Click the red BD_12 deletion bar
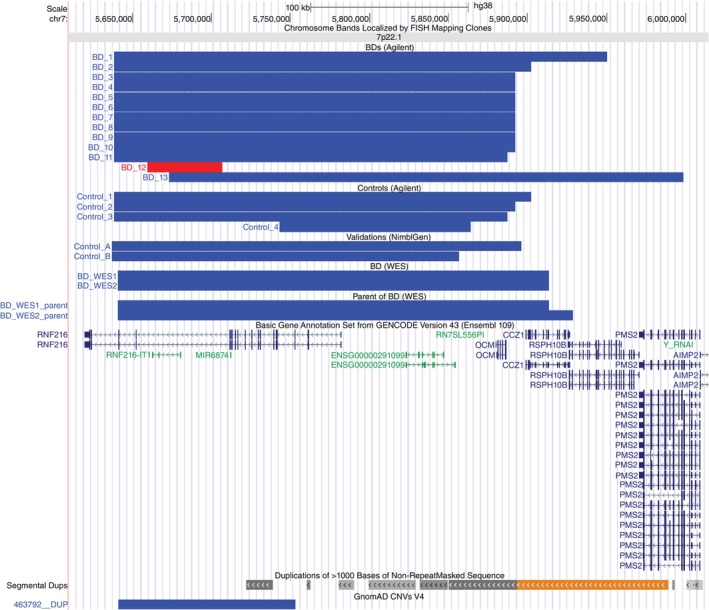 coord(184,167)
